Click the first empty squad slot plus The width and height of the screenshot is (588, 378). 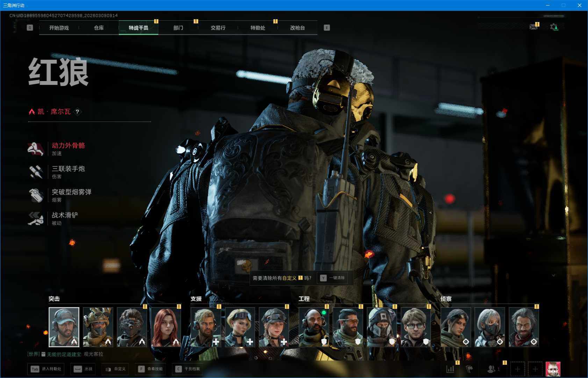click(x=517, y=369)
